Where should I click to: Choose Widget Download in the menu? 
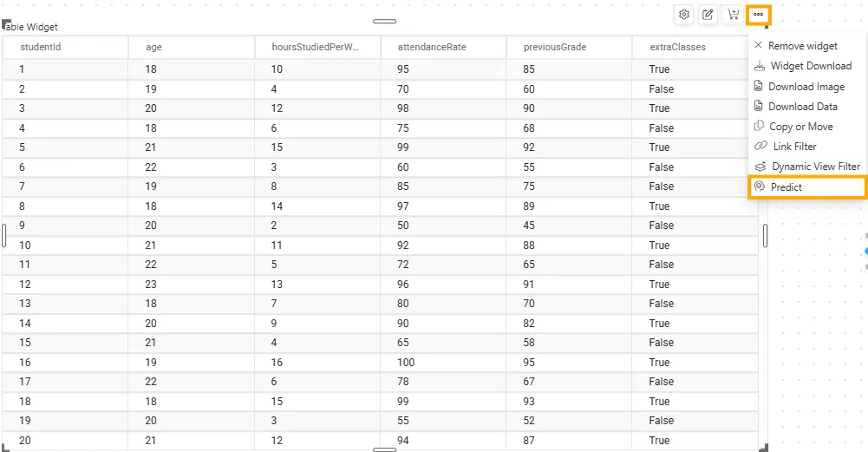810,66
